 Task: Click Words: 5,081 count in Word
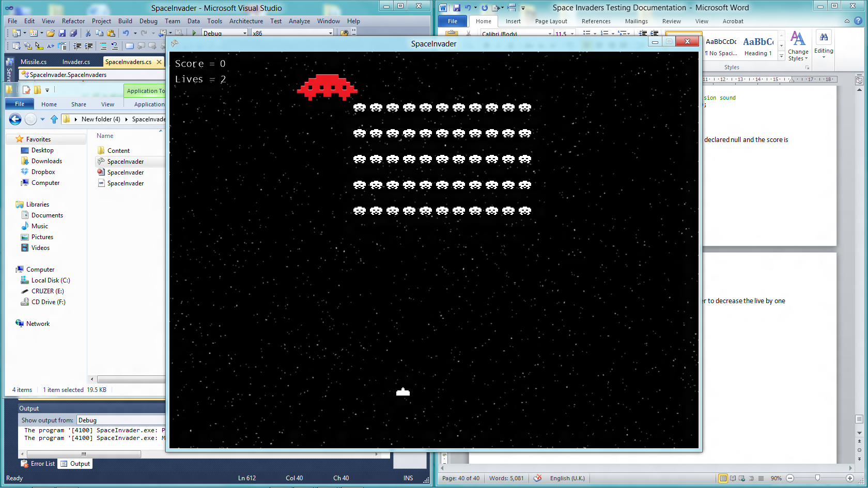(506, 478)
